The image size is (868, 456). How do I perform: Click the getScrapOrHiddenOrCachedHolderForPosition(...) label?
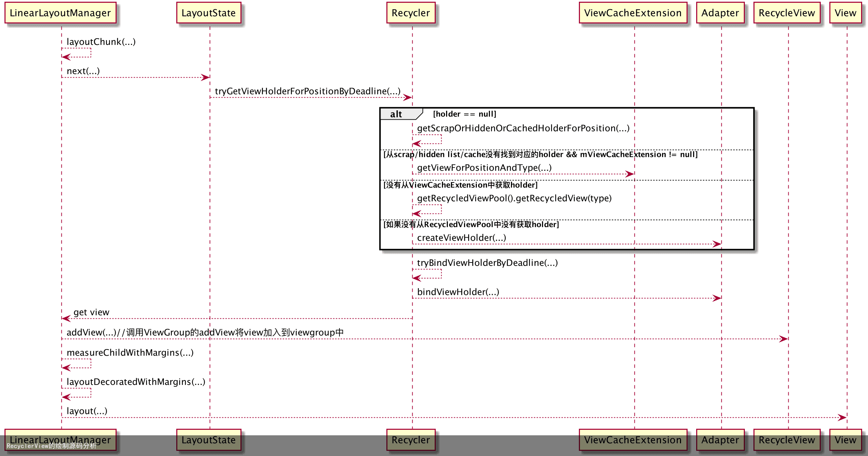click(x=523, y=128)
